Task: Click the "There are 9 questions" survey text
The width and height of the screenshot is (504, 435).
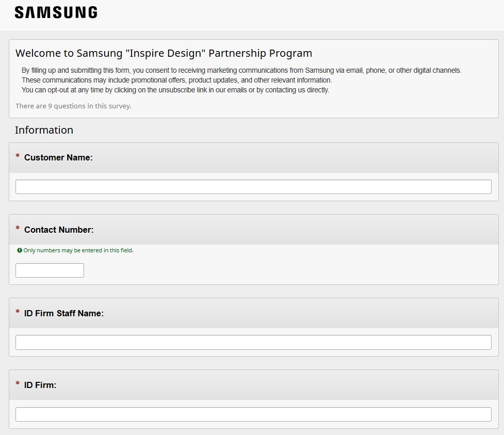Action: pyautogui.click(x=73, y=106)
